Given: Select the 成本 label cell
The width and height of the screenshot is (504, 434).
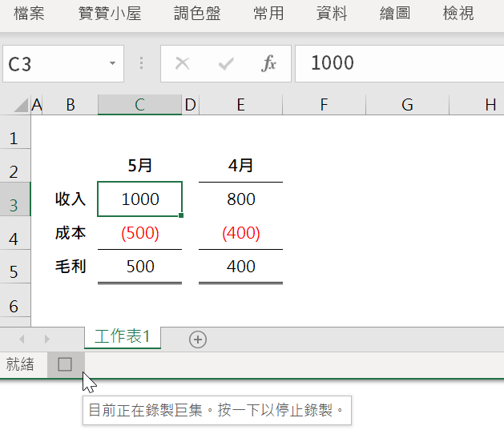Looking at the screenshot, I should 71,233.
